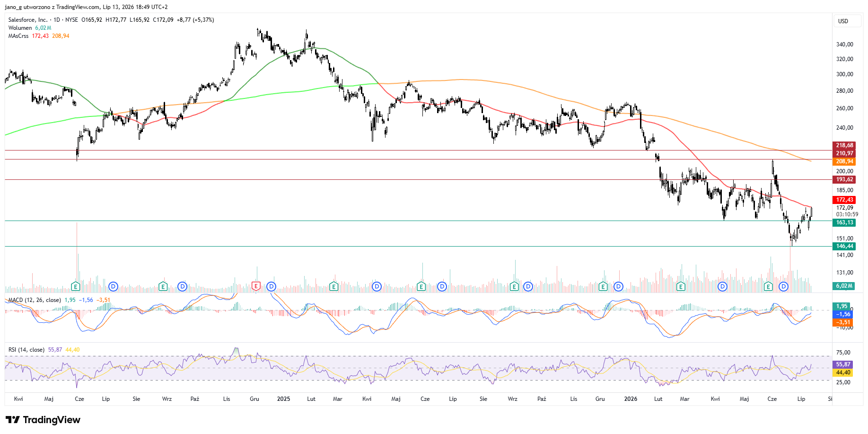Screen dimensions: 868x434
Task: Click the 75,00 RSI scale label
Action: click(843, 353)
